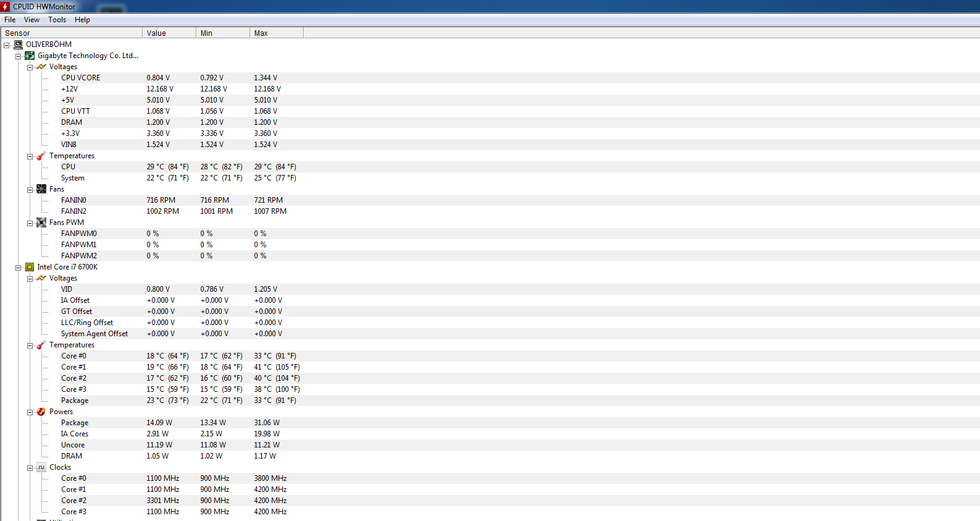The width and height of the screenshot is (980, 521).
Task: Collapse the Intel Core i7 6700K node
Action: (x=18, y=268)
